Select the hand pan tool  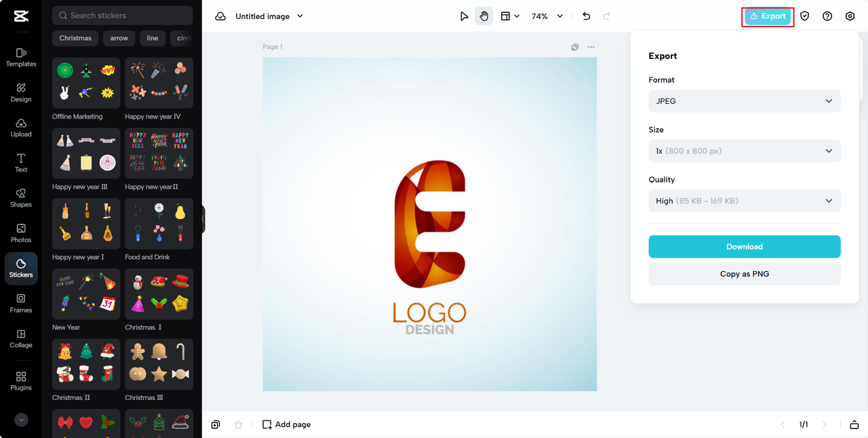tap(484, 16)
